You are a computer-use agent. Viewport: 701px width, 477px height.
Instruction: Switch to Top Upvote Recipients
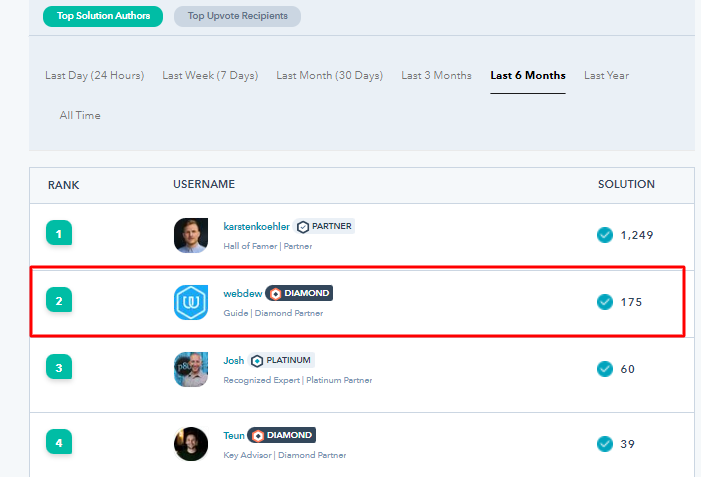tap(237, 16)
